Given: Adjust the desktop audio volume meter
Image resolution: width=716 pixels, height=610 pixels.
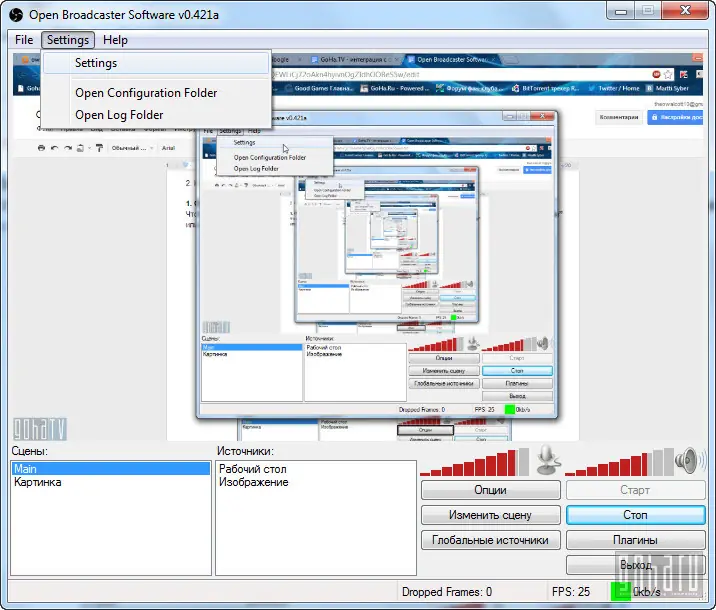Looking at the screenshot, I should point(619,462).
